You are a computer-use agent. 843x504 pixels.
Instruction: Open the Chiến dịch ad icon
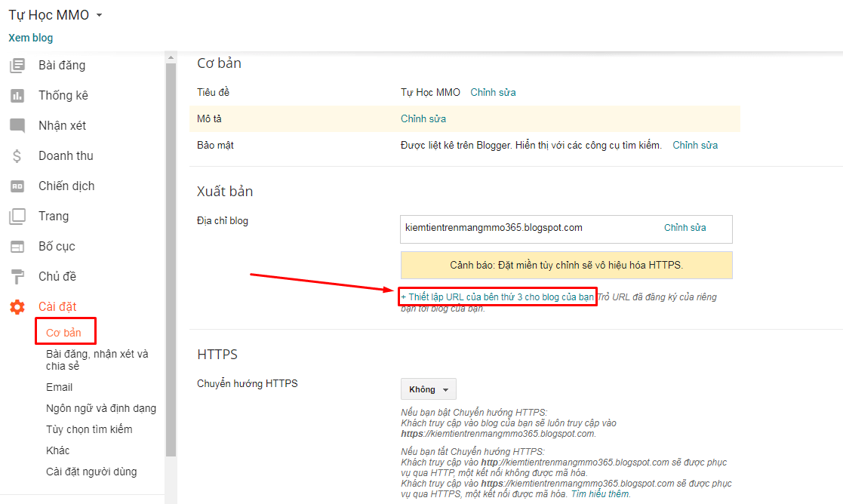tap(17, 186)
